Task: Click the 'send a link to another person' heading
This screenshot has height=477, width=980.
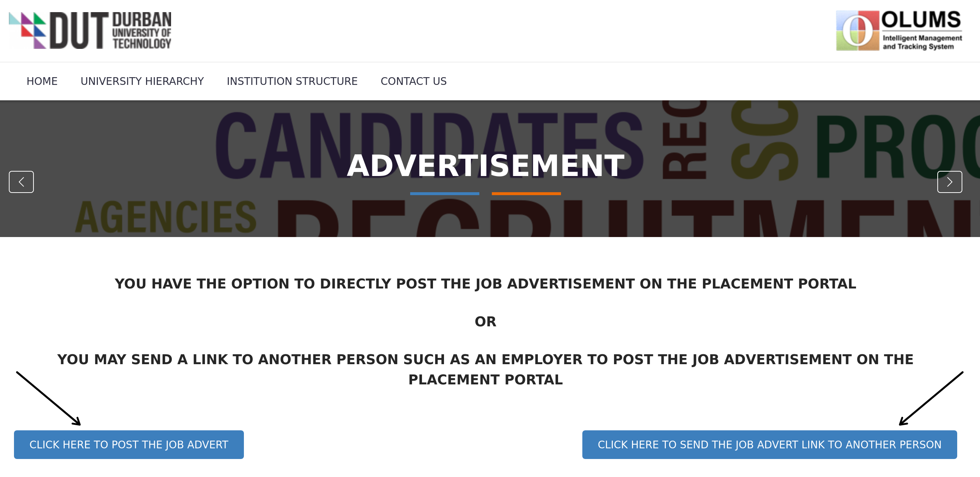Action: pos(485,369)
